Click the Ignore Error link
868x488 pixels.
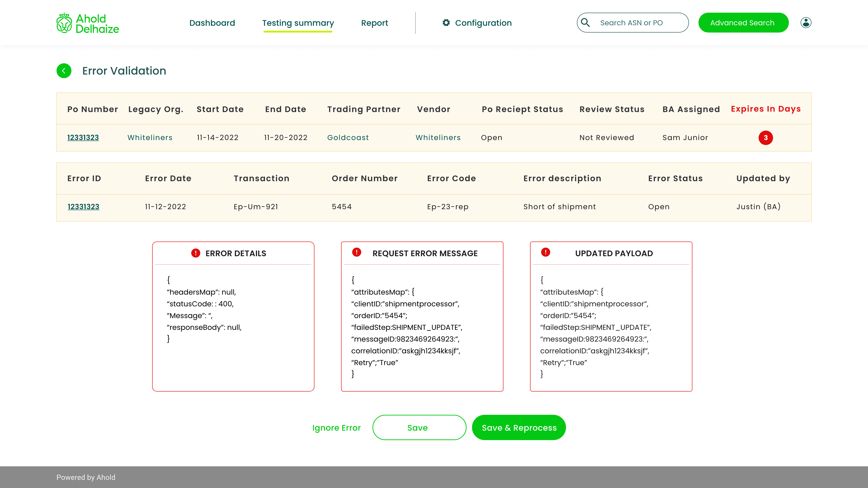point(336,428)
